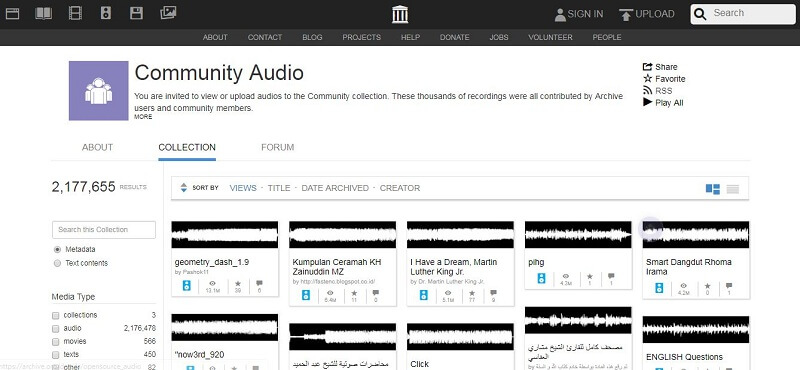Click audio icon on I Have a Dream card
Screen dimensions: 800x370
[423, 295]
